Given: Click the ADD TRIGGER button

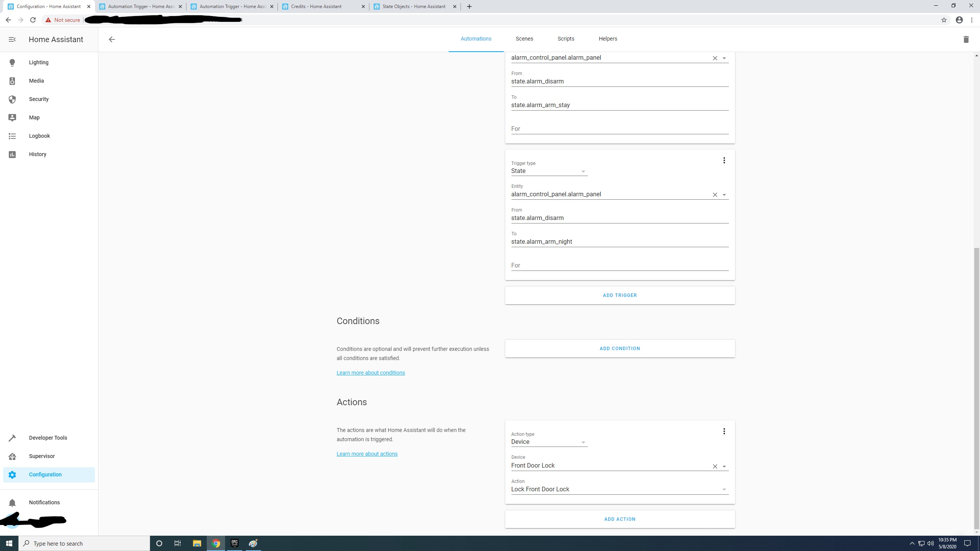Looking at the screenshot, I should pos(619,295).
